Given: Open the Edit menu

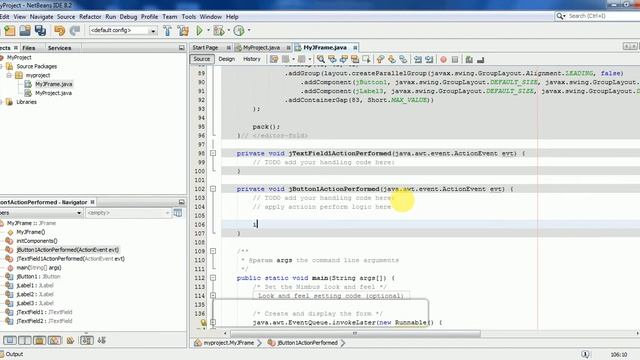Looking at the screenshot, I should click(4, 17).
